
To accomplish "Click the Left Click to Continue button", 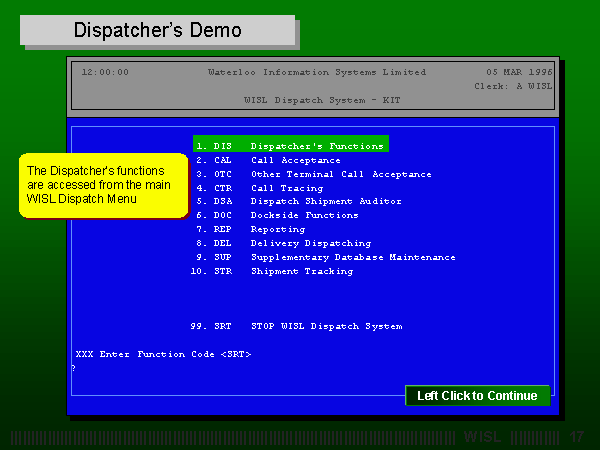I will [478, 395].
